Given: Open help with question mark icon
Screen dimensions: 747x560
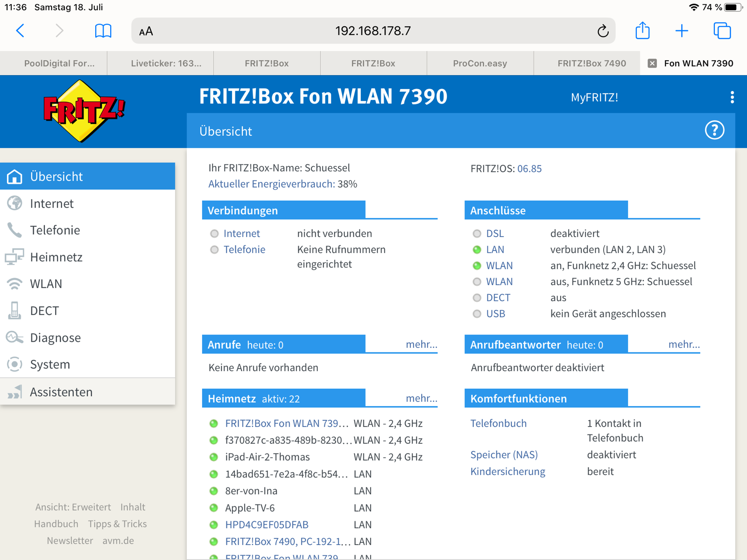Looking at the screenshot, I should point(714,130).
